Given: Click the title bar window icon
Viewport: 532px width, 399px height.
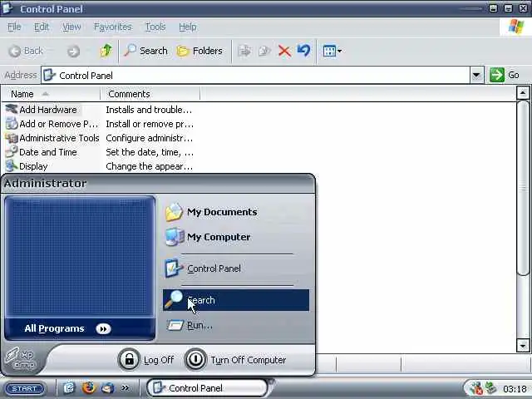Looking at the screenshot, I should [x=7, y=8].
